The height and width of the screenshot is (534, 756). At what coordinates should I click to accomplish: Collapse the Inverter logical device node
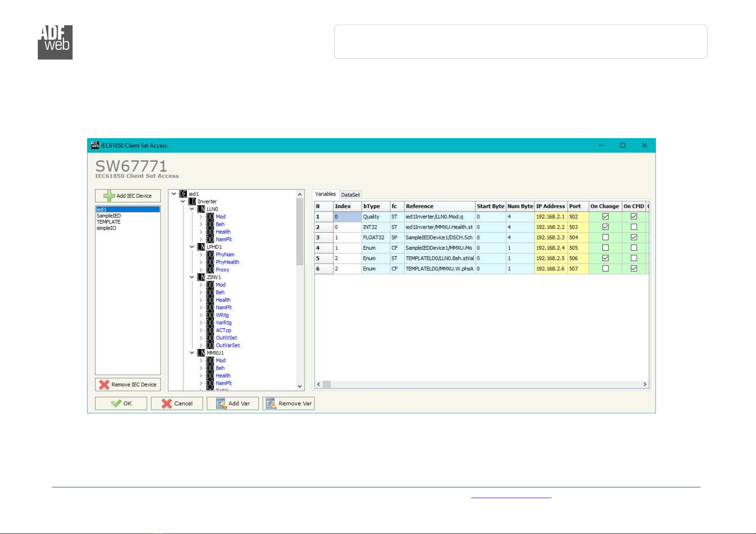[183, 202]
